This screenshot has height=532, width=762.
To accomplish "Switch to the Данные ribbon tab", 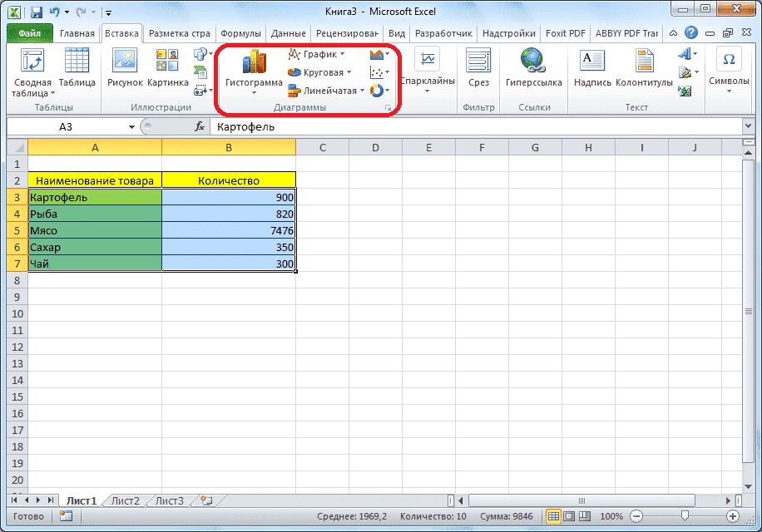I will click(x=288, y=33).
